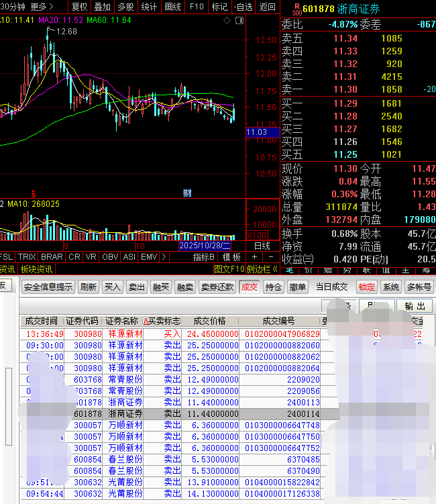Screen dimensions: 436x504
Task: Toggle the 锁定 lock button
Action: 367,287
